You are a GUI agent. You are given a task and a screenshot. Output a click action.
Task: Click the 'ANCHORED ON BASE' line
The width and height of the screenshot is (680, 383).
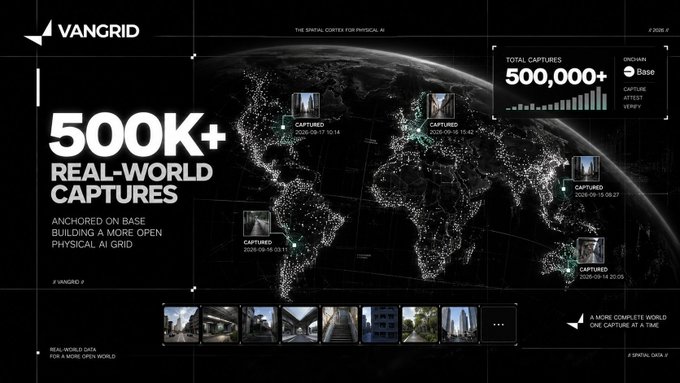(x=98, y=221)
